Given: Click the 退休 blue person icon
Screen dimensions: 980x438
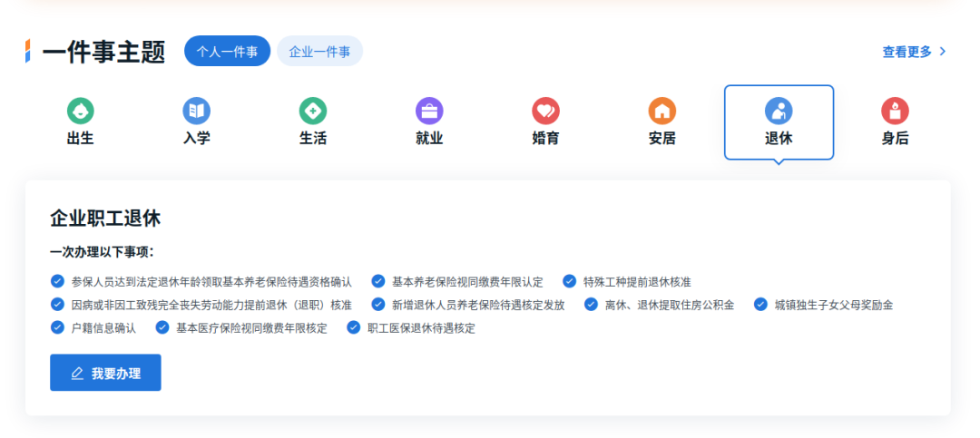Looking at the screenshot, I should click(779, 112).
